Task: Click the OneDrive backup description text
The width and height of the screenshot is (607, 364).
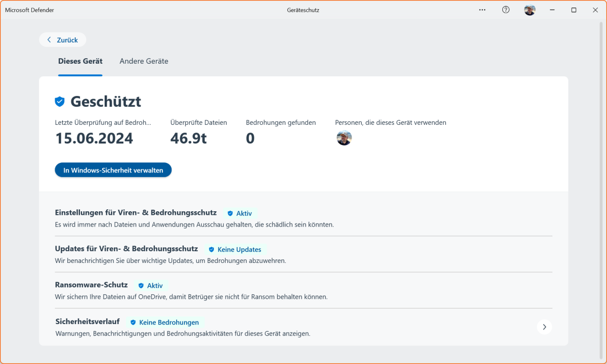Action: tap(191, 297)
